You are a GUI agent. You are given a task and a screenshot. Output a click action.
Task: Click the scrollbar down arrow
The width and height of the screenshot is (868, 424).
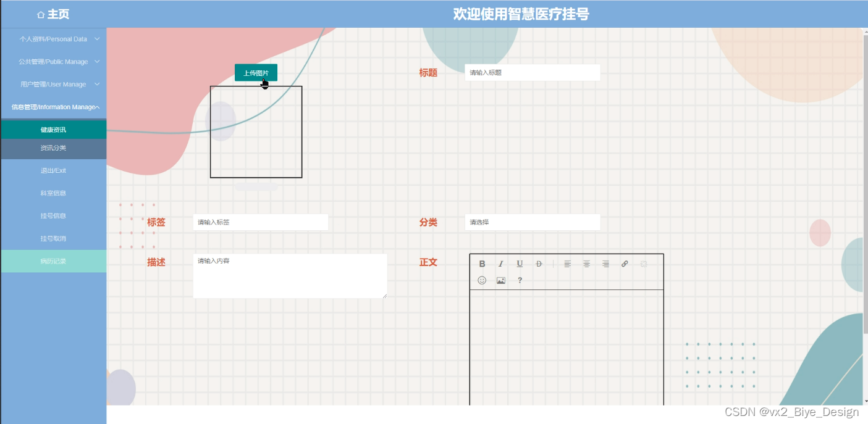pyautogui.click(x=865, y=401)
